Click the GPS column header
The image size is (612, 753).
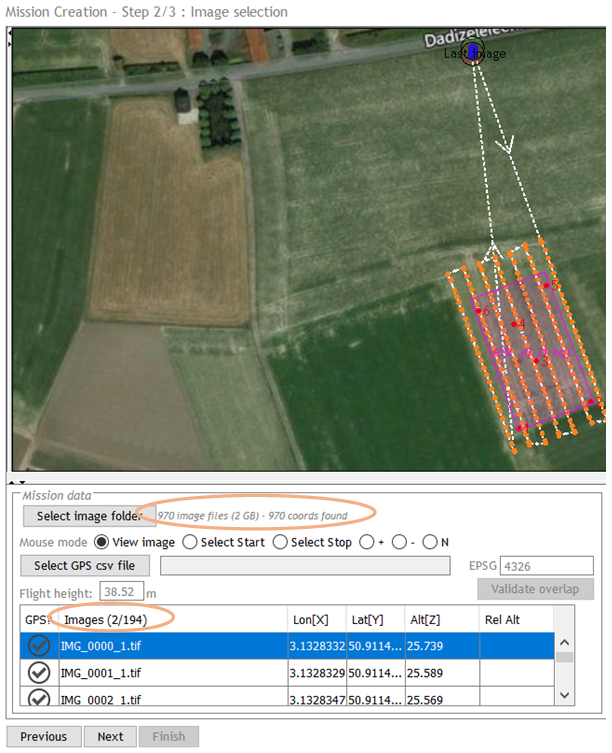tap(37, 619)
